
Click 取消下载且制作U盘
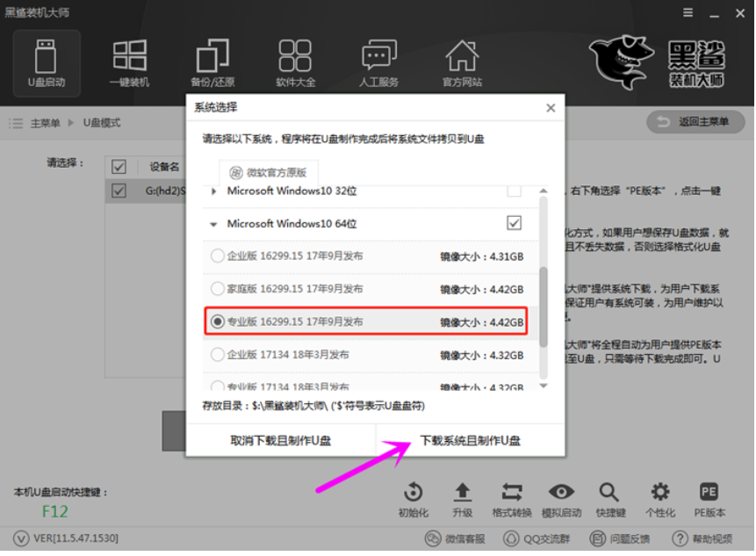coord(281,440)
